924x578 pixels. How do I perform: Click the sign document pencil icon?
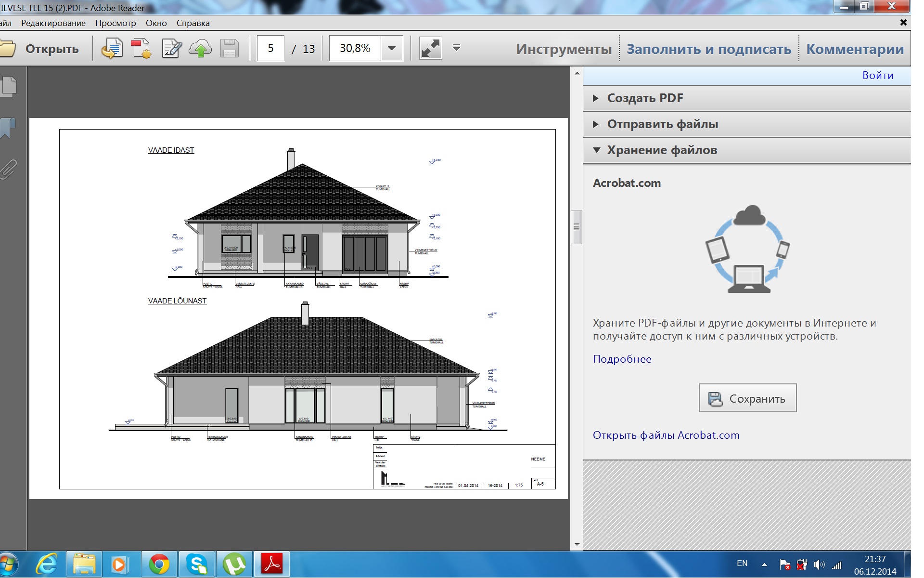(x=171, y=49)
